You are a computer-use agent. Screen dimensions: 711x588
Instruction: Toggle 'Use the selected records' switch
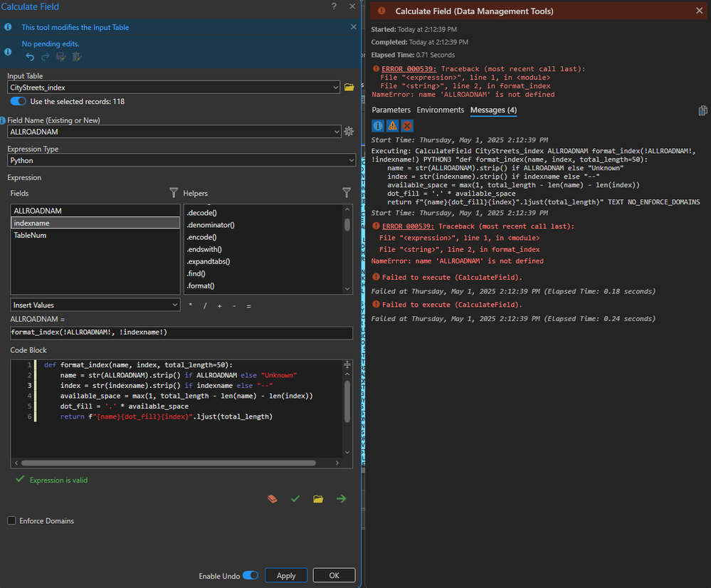(x=18, y=101)
